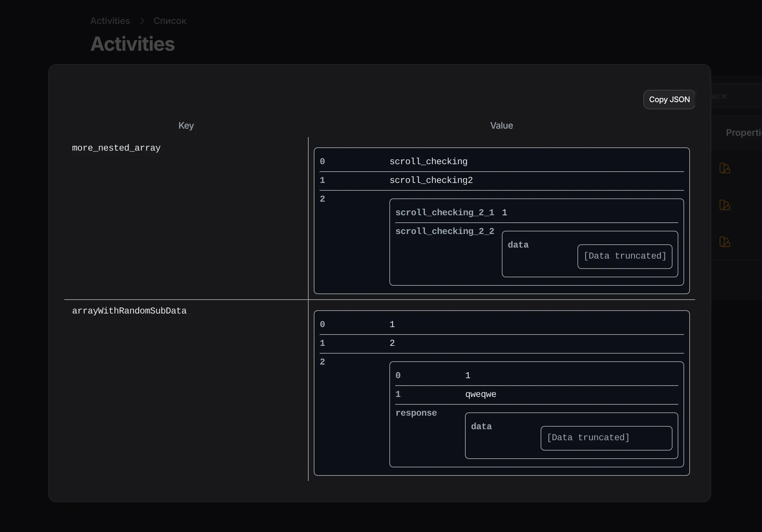The height and width of the screenshot is (532, 762).
Task: Click the Copy JSON button
Action: pyautogui.click(x=669, y=100)
